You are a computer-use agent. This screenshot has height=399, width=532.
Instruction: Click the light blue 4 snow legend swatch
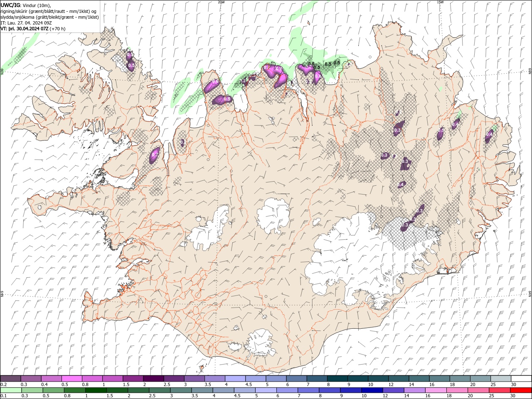(235, 378)
